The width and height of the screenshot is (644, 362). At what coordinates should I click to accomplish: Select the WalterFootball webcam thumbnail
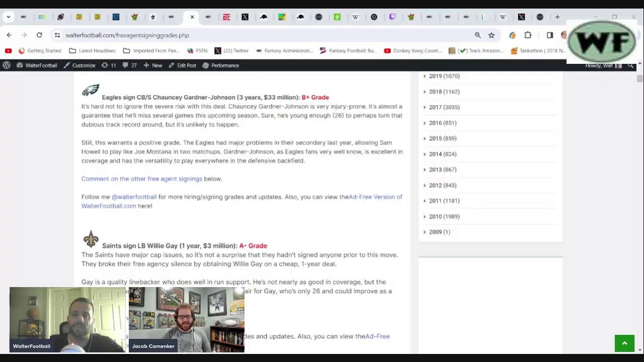coord(67,320)
